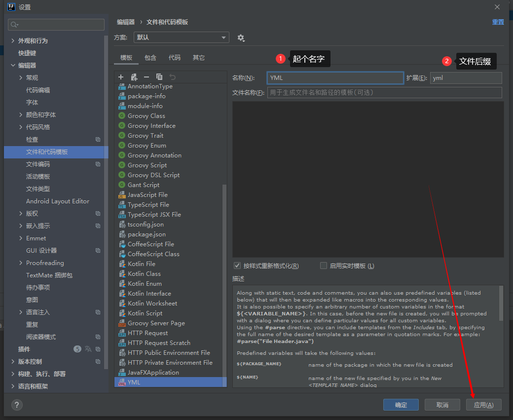
Task: Switch to the 包含 tab
Action: click(x=150, y=58)
